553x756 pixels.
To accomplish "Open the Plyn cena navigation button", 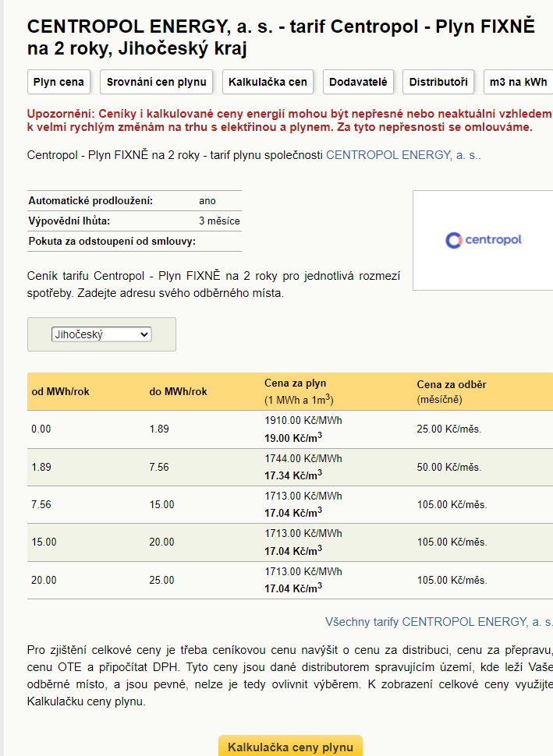I will click(x=58, y=82).
